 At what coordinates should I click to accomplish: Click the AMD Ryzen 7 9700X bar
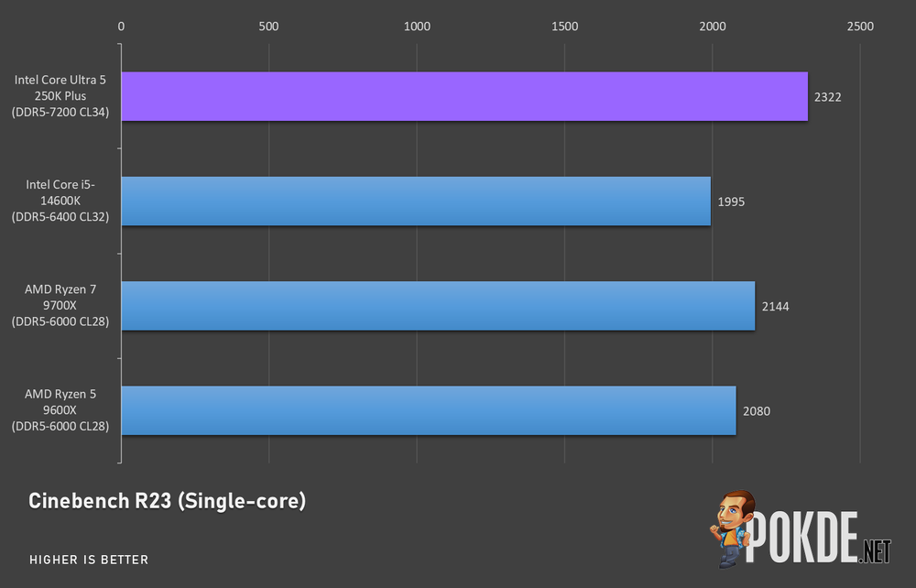[438, 306]
